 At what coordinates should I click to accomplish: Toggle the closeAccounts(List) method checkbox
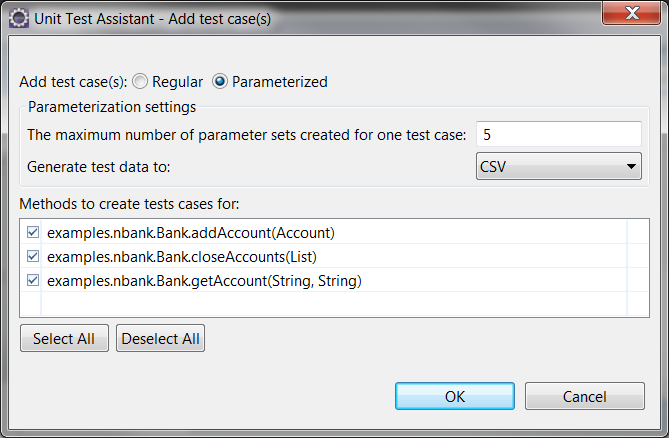point(33,256)
